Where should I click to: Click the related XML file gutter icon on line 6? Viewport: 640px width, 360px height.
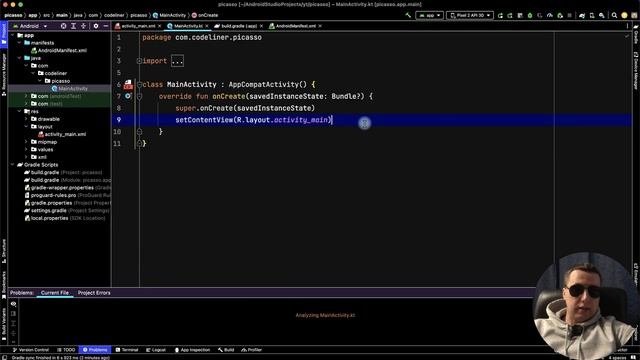pos(128,84)
